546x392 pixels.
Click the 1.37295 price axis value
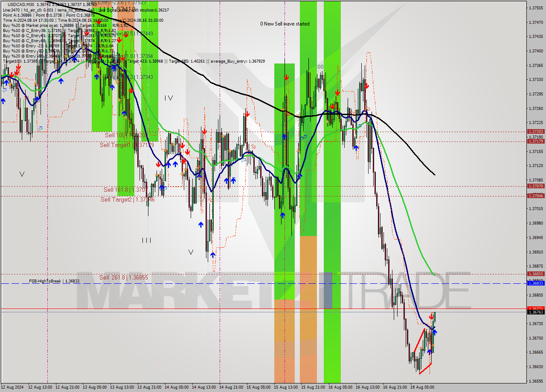coord(536,94)
